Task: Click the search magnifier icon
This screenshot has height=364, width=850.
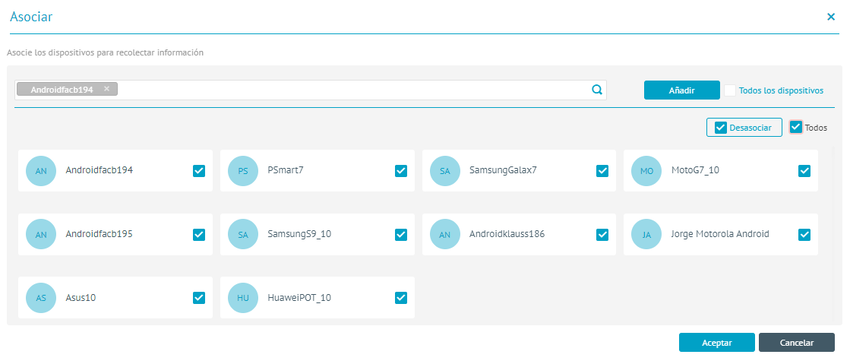Action: click(x=597, y=90)
